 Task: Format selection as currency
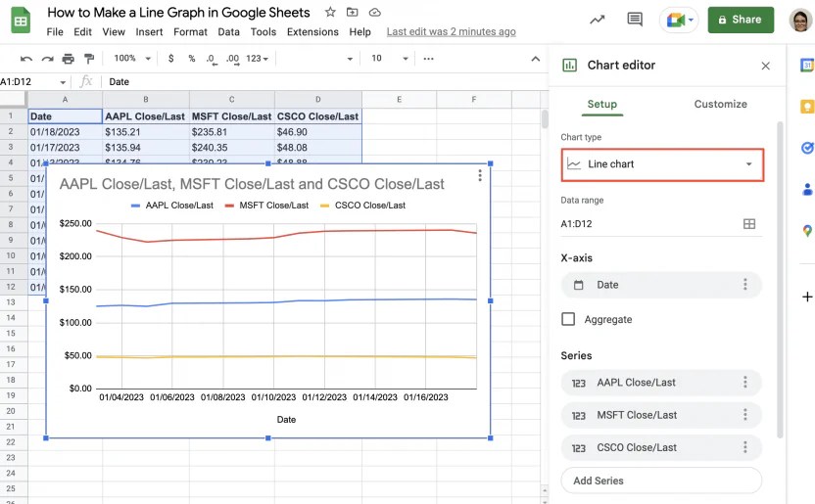171,58
